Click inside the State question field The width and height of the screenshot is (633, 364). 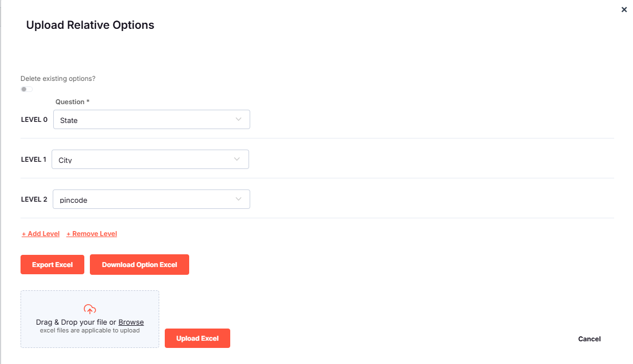(x=139, y=120)
